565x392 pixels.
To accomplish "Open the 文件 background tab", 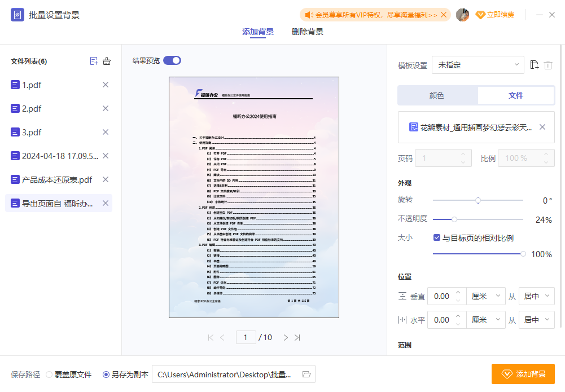I will (x=516, y=95).
